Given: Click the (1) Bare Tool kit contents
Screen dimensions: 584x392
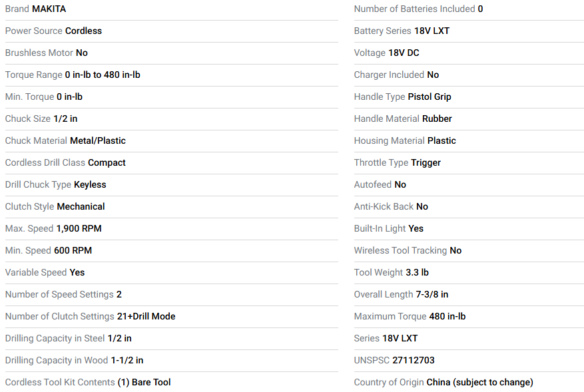Looking at the screenshot, I should click(144, 382).
